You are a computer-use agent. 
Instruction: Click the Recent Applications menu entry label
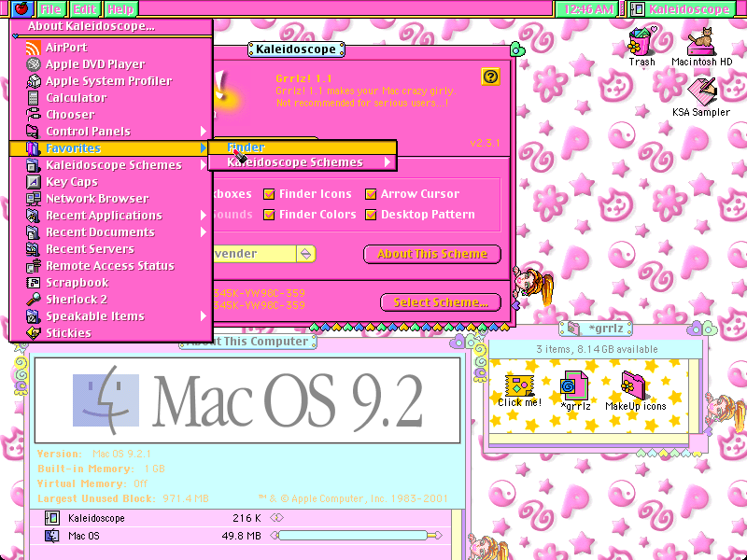pos(104,216)
